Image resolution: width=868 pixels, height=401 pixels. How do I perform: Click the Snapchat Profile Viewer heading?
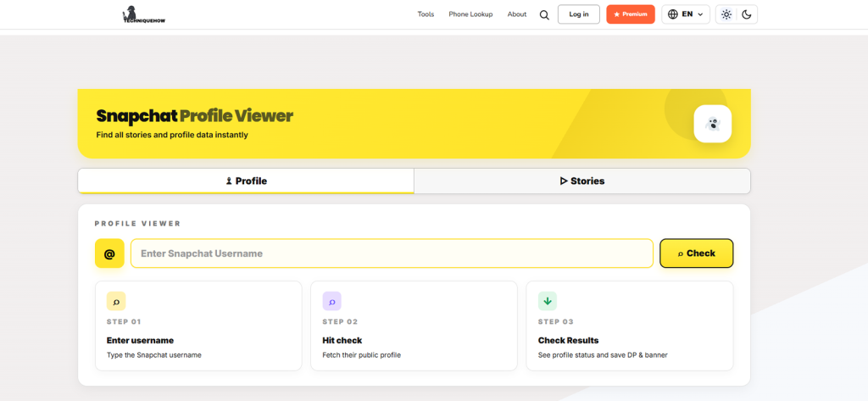pos(194,116)
